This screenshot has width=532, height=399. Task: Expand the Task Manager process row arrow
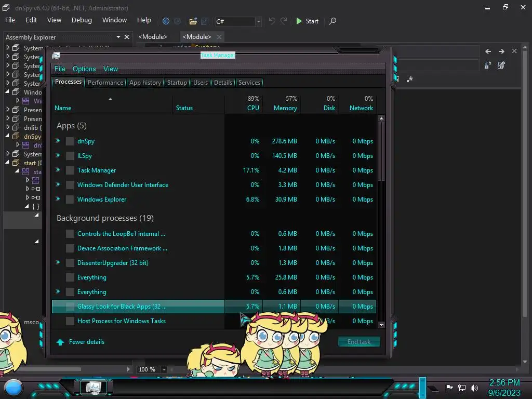point(58,170)
